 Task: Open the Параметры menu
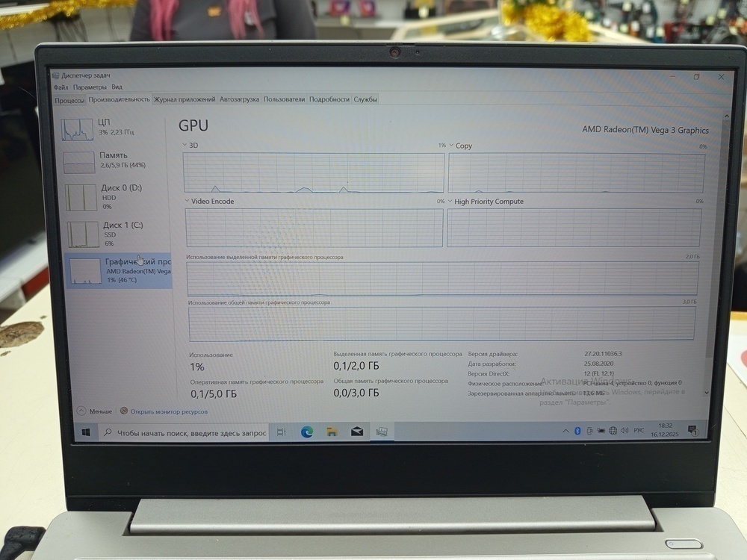pos(90,87)
